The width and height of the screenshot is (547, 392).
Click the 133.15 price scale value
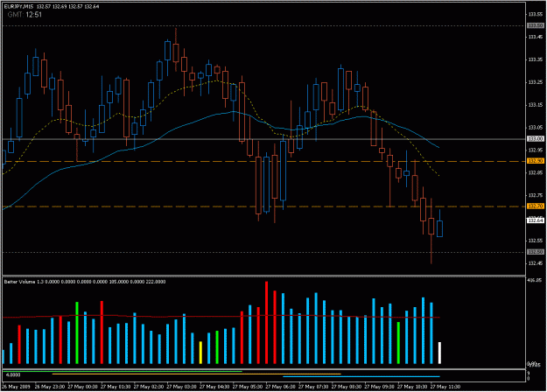pyautogui.click(x=536, y=105)
